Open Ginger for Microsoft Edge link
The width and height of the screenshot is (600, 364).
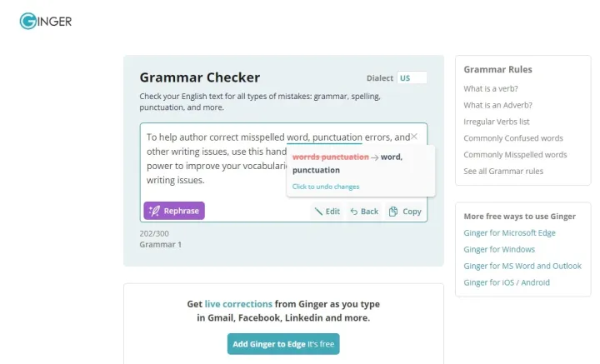click(509, 233)
